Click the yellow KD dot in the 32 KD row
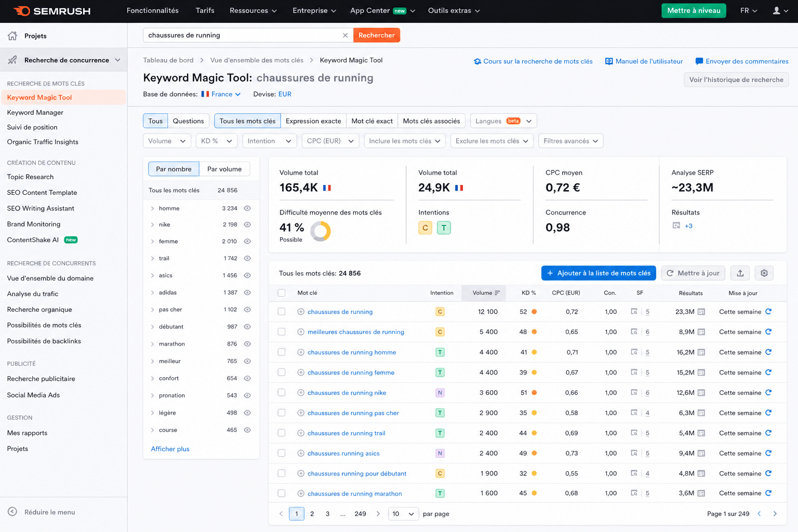This screenshot has height=532, width=798. [x=534, y=473]
